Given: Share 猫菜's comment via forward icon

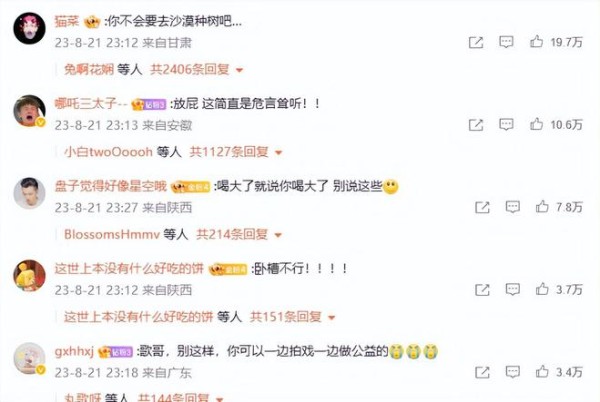Looking at the screenshot, I should [476, 42].
